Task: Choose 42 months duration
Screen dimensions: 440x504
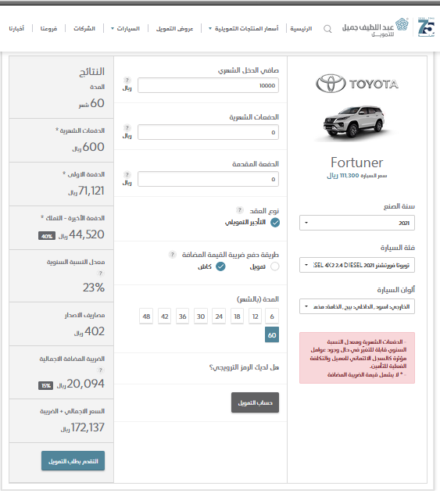Action: (165, 316)
